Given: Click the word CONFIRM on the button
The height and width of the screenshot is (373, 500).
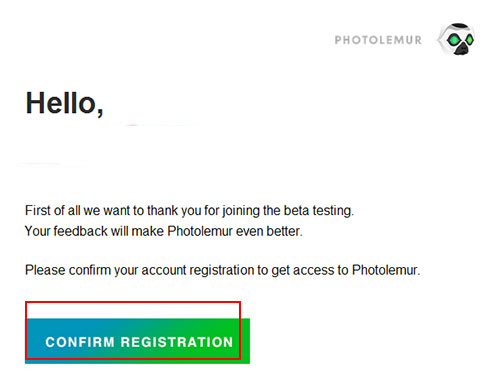Looking at the screenshot, I should click(80, 342).
